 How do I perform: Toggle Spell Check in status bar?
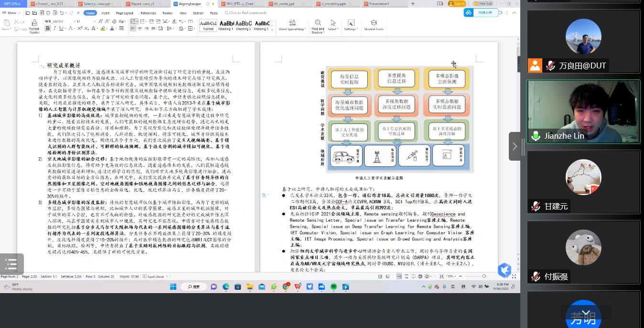[x=155, y=276]
